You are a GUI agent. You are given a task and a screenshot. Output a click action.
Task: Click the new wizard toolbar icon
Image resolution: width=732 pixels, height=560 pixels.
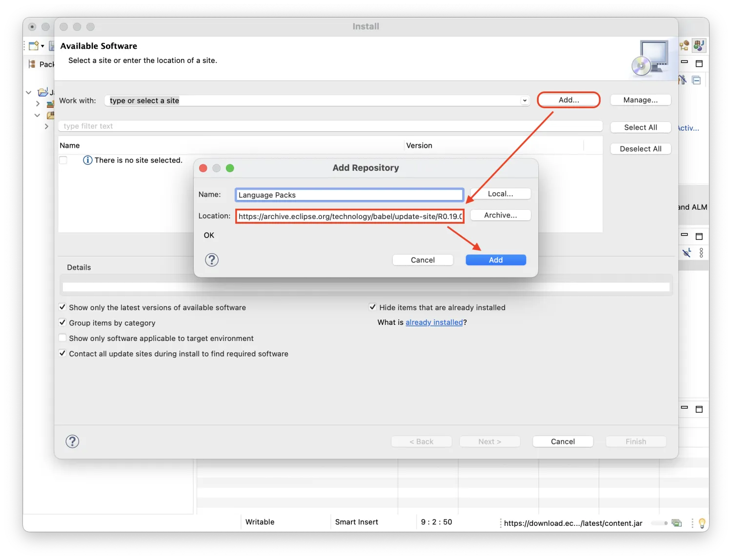point(33,46)
